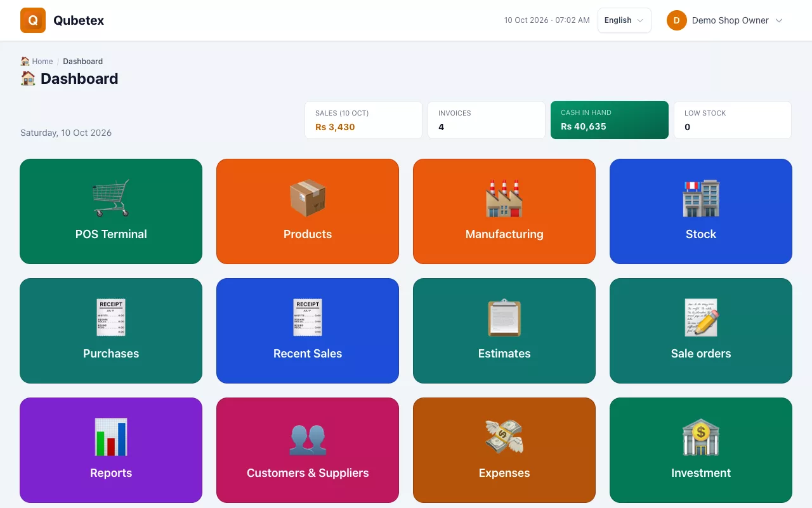
Task: Click the Dashboard page heading
Action: [x=79, y=79]
